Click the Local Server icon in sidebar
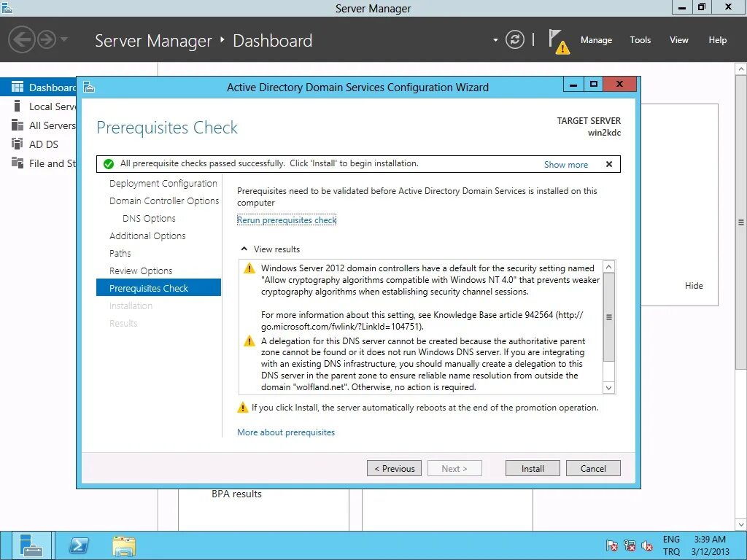Screen dimensions: 747x560 [x=18, y=106]
